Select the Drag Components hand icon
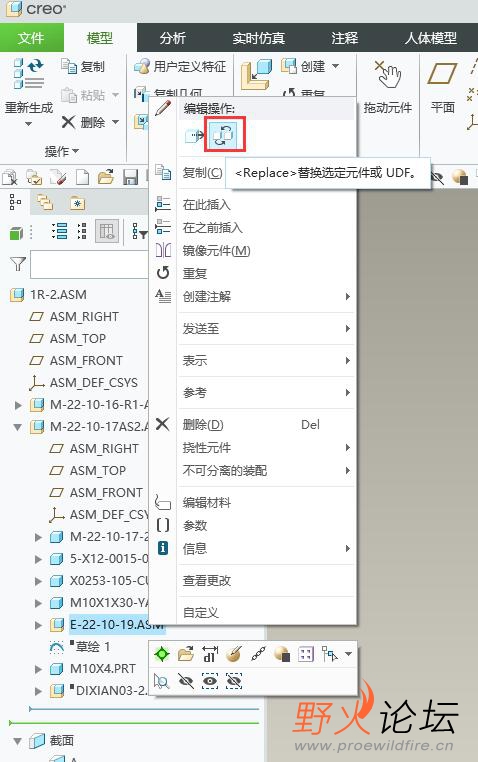The image size is (478, 762). coord(388,74)
